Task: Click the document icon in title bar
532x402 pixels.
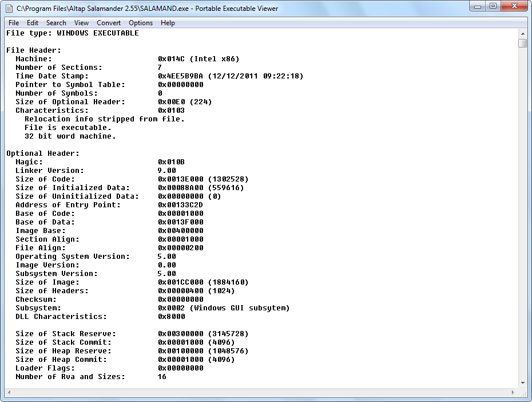Action: (x=10, y=9)
